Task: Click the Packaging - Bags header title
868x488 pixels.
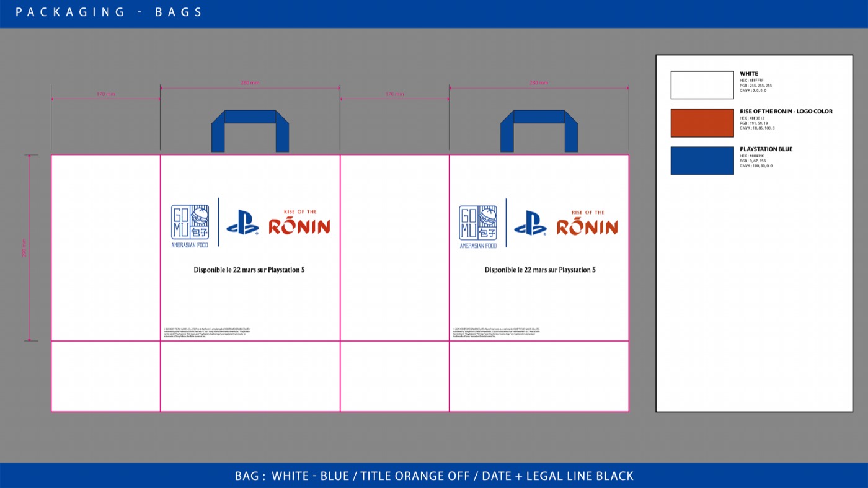Action: coord(109,12)
